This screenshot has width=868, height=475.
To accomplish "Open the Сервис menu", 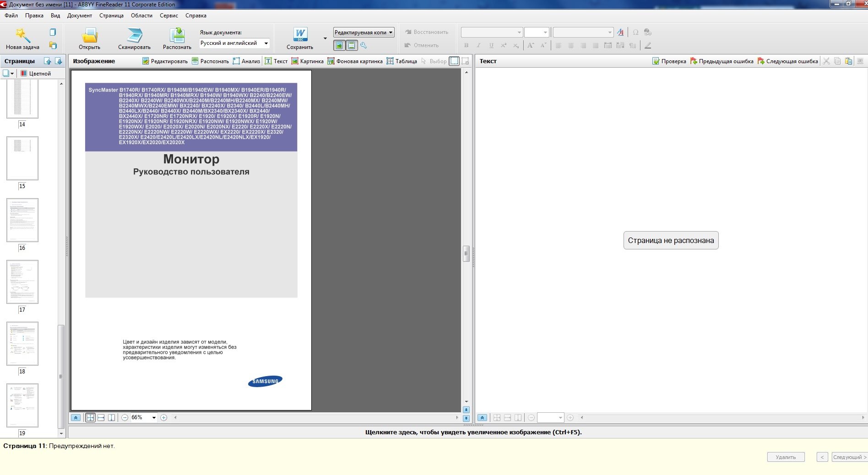I will pos(168,16).
